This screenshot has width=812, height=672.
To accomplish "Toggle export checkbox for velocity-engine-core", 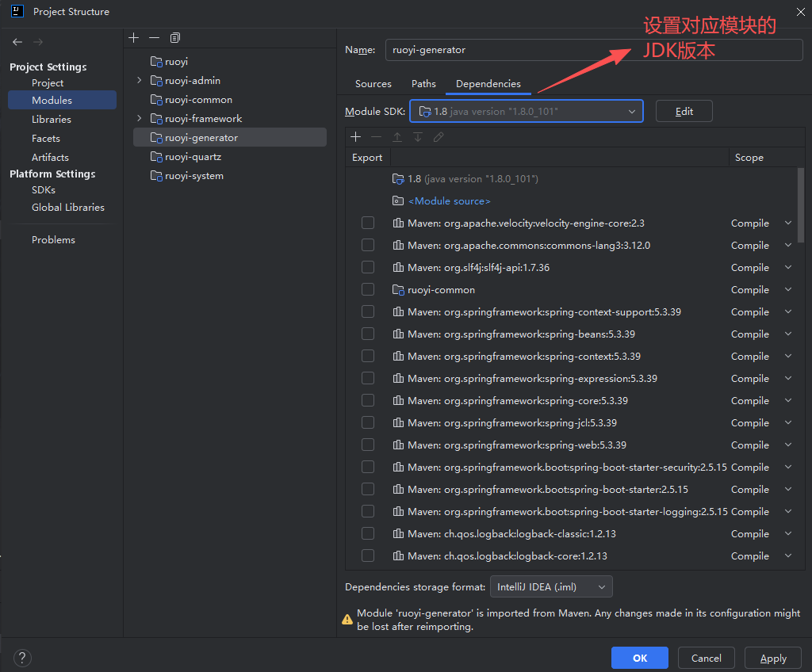I will [368, 223].
